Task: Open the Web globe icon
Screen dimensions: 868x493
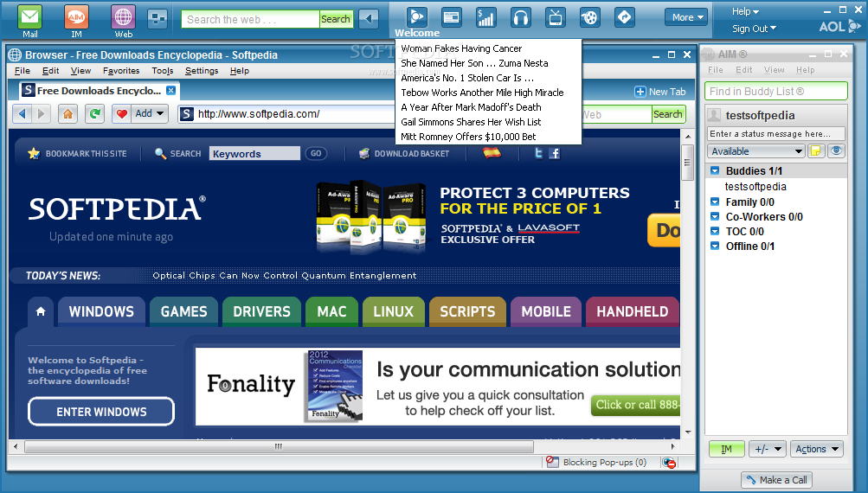Action: point(123,17)
